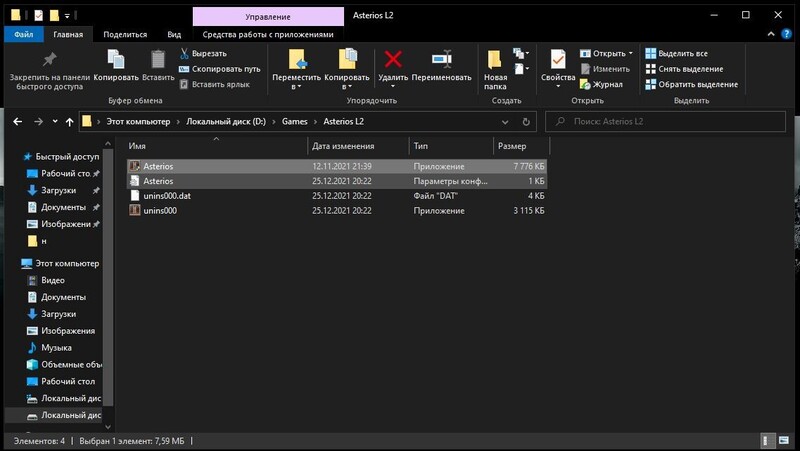Create a Новая папка (New folder)
Viewport: 800px width, 451px height.
(x=495, y=70)
